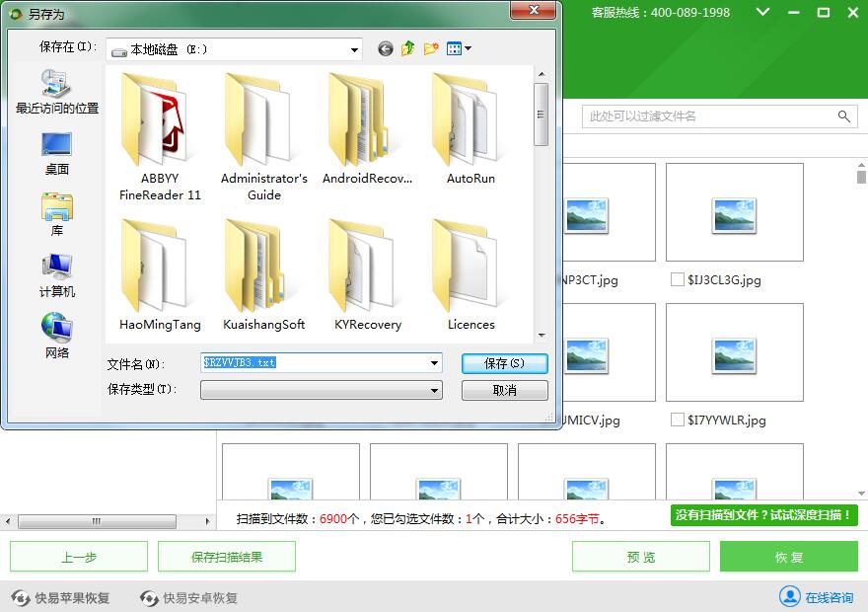Expand the chevron menu in the green title bar

point(762,14)
